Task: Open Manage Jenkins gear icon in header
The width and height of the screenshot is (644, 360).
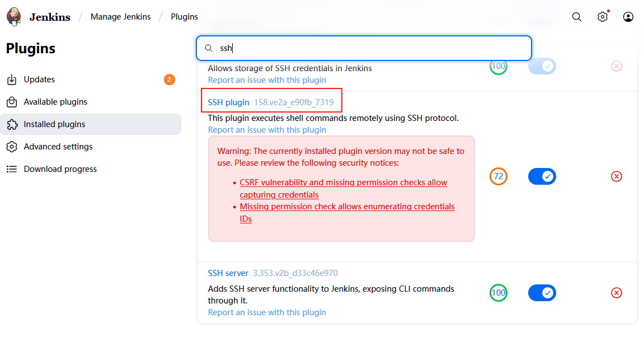Action: (603, 17)
